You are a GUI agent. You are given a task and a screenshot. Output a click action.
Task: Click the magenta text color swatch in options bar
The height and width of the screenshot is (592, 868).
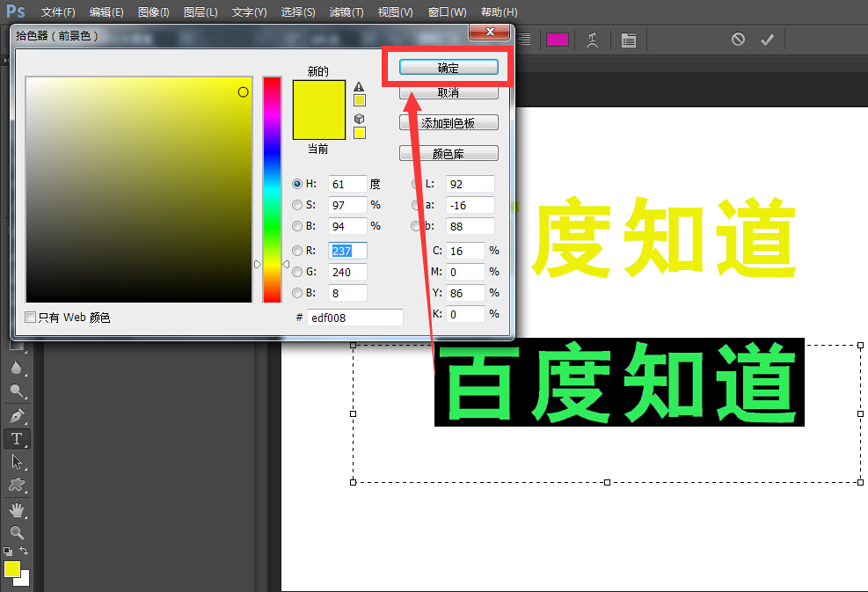pos(558,40)
